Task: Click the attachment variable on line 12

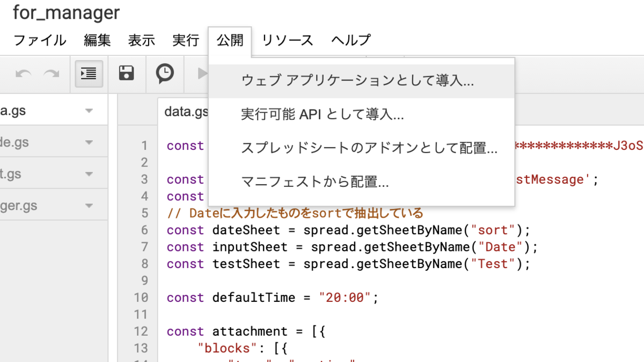Action: coord(250,331)
